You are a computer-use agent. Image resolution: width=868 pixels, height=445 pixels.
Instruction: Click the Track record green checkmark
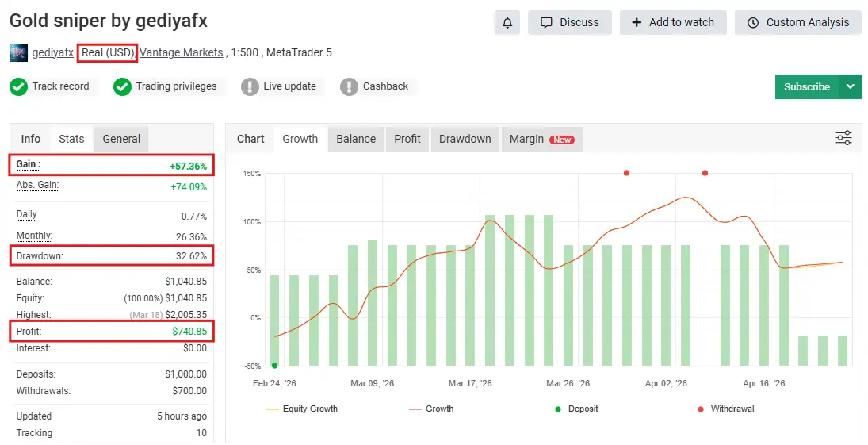pos(19,86)
